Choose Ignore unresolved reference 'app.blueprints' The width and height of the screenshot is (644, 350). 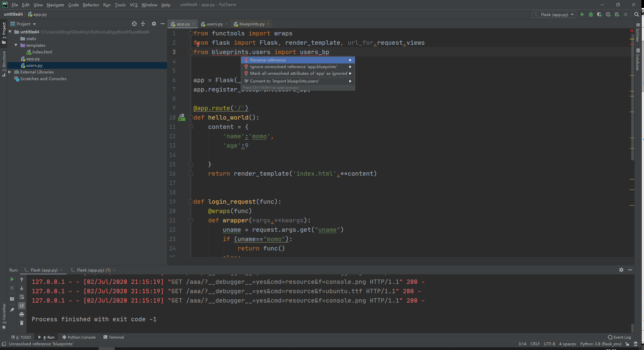298,67
